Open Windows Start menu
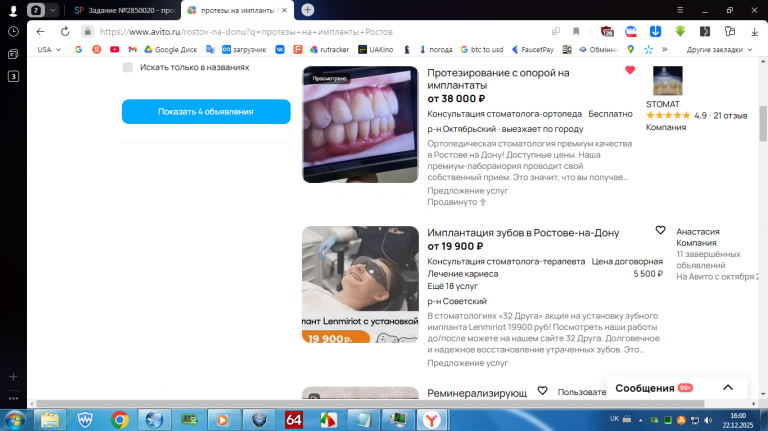768x431 pixels. [15, 420]
